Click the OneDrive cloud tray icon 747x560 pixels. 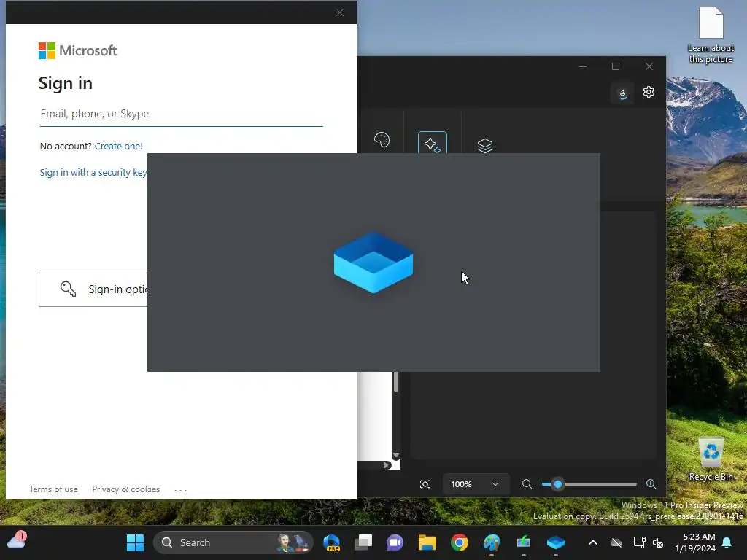[616, 542]
